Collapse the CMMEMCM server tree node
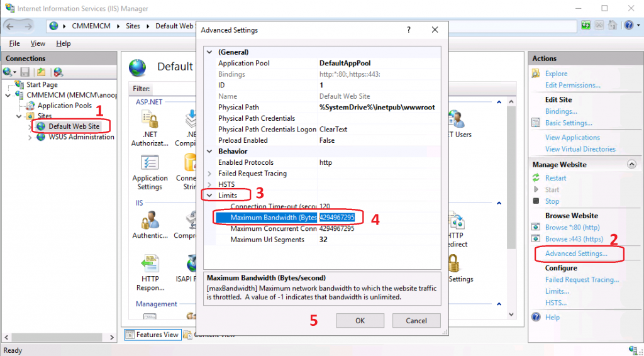Image resolution: width=644 pixels, height=356 pixels. (8, 95)
